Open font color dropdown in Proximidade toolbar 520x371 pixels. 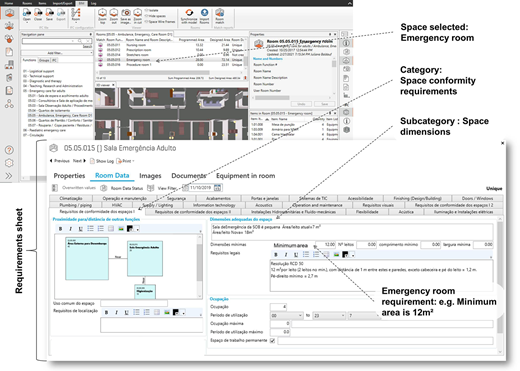pos(138,229)
